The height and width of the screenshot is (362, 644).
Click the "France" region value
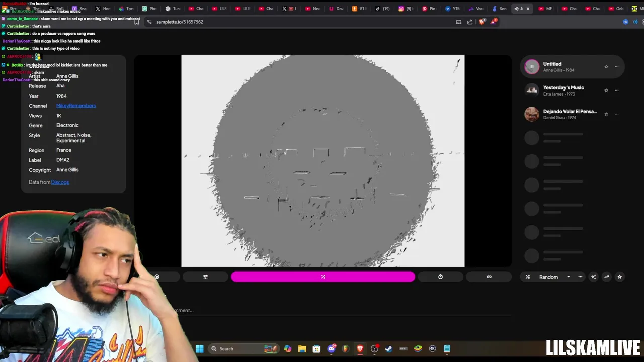64,150
